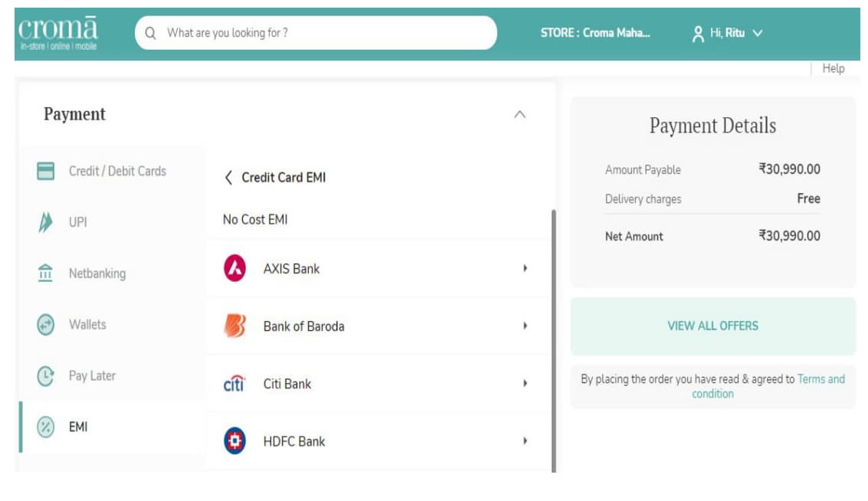Click the search magnifier icon
Viewport: 868px width, 501px height.
pyautogui.click(x=151, y=33)
